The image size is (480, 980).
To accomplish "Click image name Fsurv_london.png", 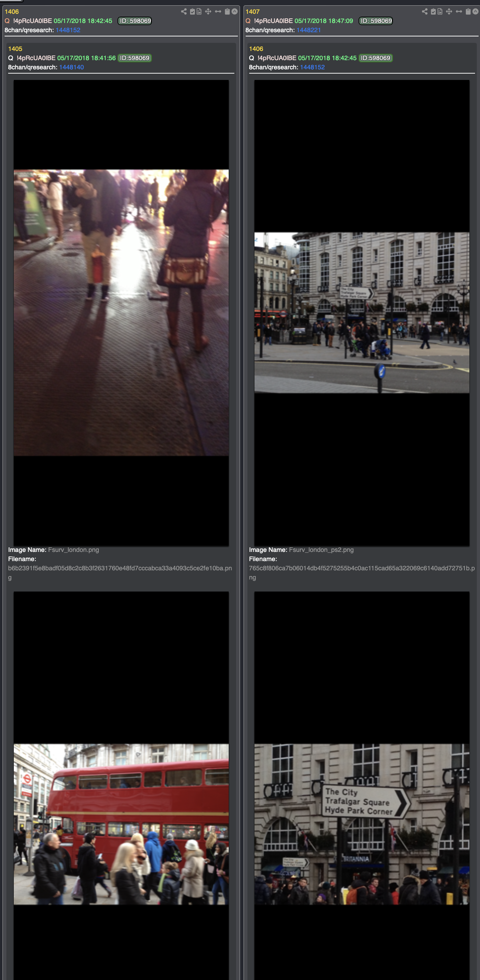I will click(x=74, y=550).
